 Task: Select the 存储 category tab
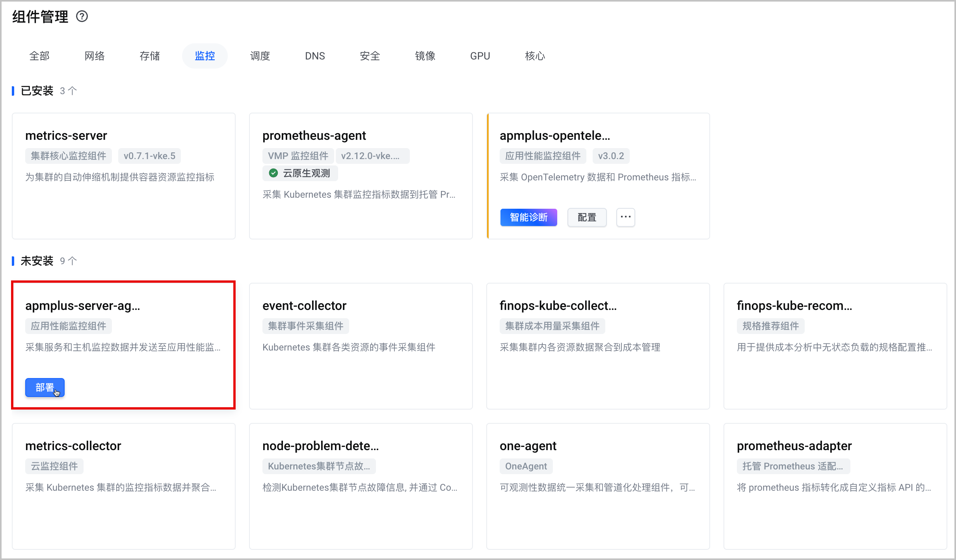pyautogui.click(x=150, y=56)
